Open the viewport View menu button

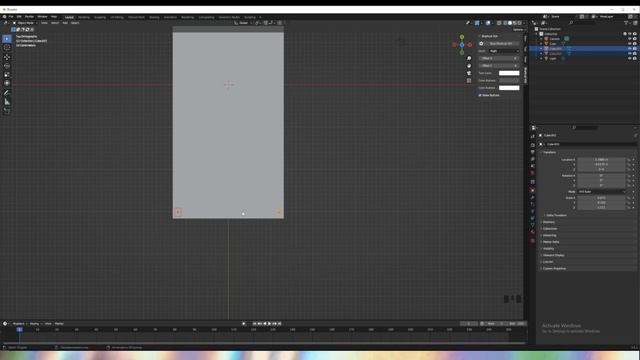[44, 23]
